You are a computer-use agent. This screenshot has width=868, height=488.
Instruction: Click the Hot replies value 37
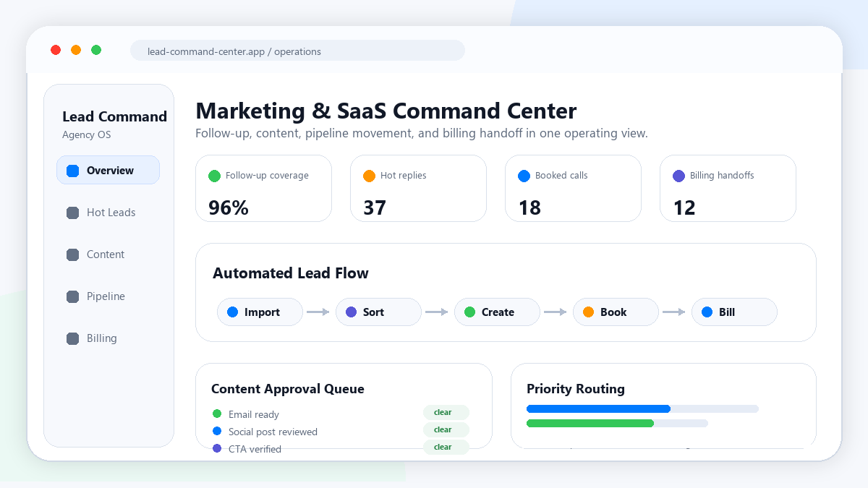tap(375, 208)
